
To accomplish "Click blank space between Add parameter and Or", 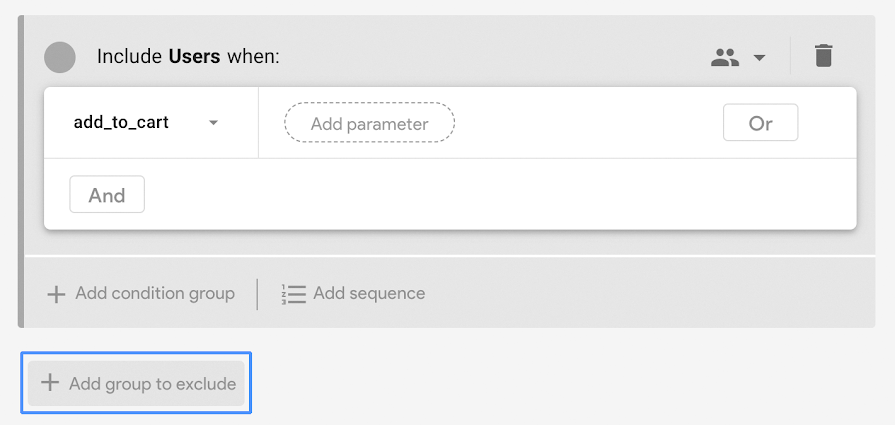I will coord(588,123).
